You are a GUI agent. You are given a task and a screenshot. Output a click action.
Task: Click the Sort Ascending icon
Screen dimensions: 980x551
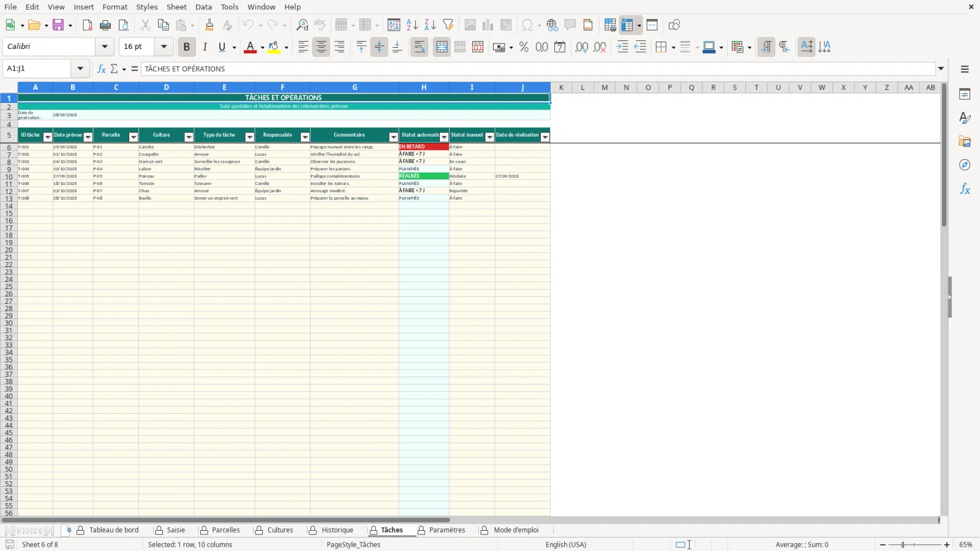[x=412, y=25]
